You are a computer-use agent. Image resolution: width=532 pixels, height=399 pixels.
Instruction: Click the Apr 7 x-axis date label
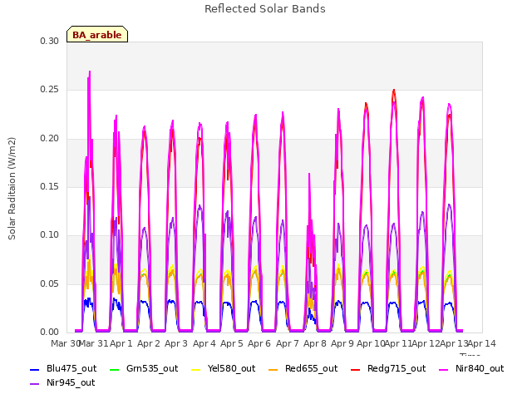pos(288,343)
